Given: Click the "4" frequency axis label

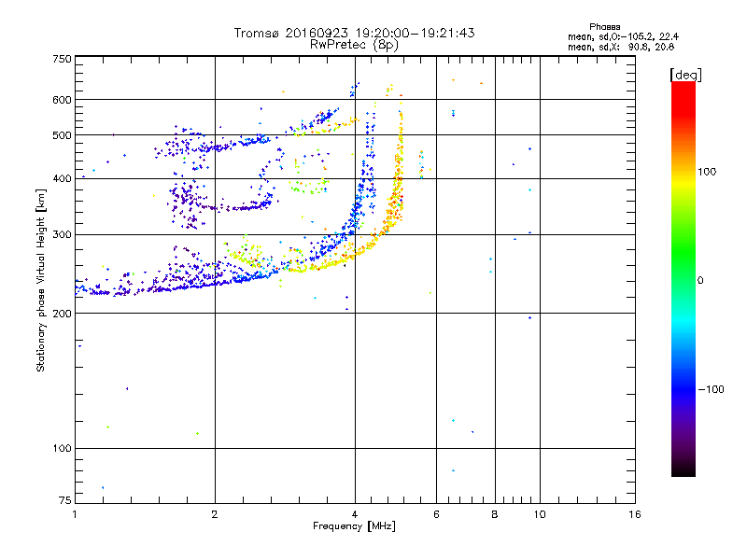Looking at the screenshot, I should pyautogui.click(x=355, y=514).
